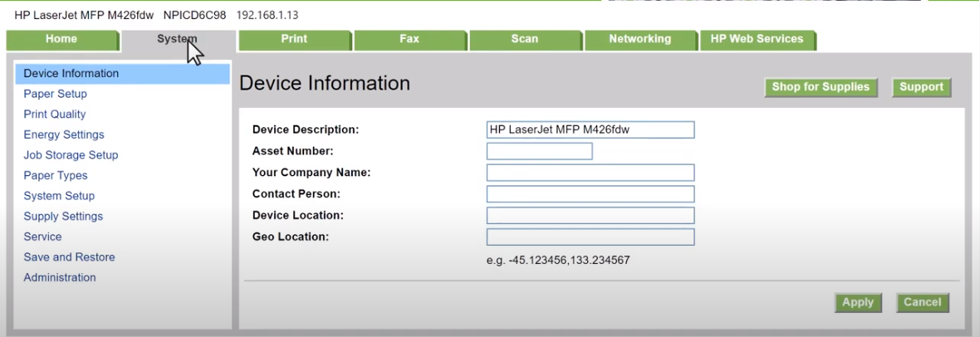Open Job Storage Setup

(x=71, y=155)
